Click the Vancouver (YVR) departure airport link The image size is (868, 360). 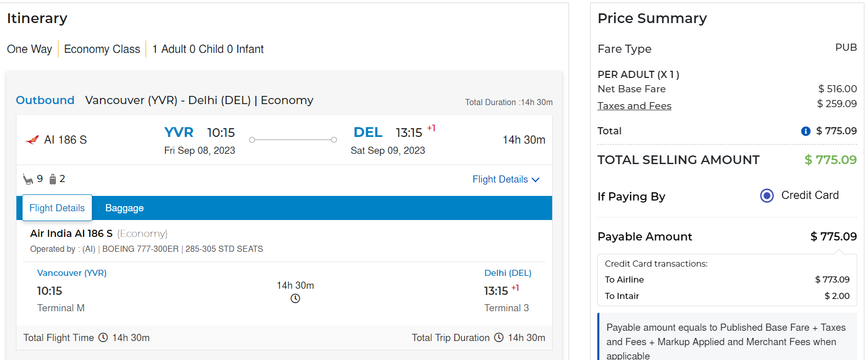(x=72, y=273)
